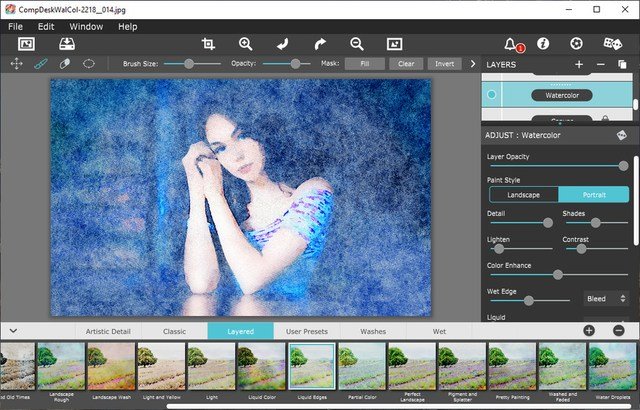Select the Liquid Color preset thumbnail
The height and width of the screenshot is (410, 640).
click(x=261, y=365)
